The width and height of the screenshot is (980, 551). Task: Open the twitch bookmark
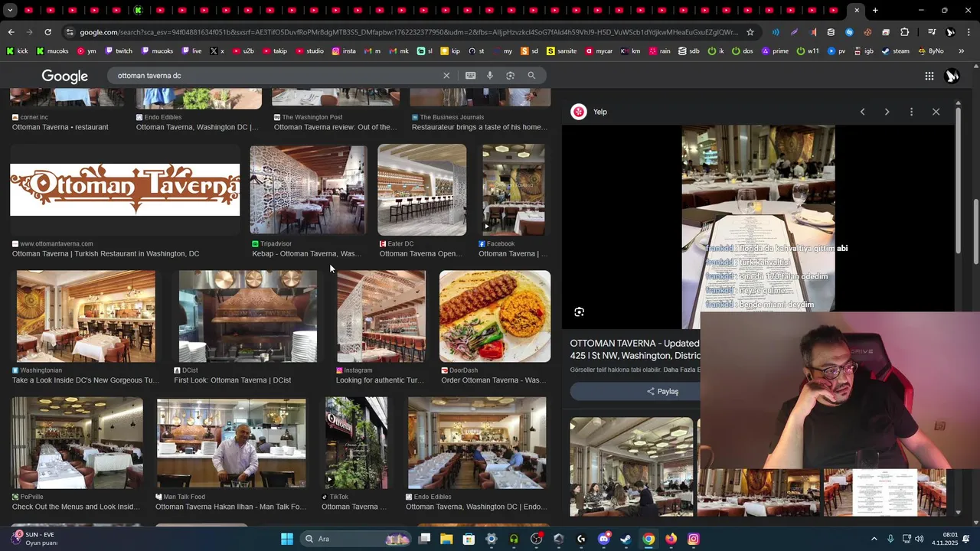point(118,51)
